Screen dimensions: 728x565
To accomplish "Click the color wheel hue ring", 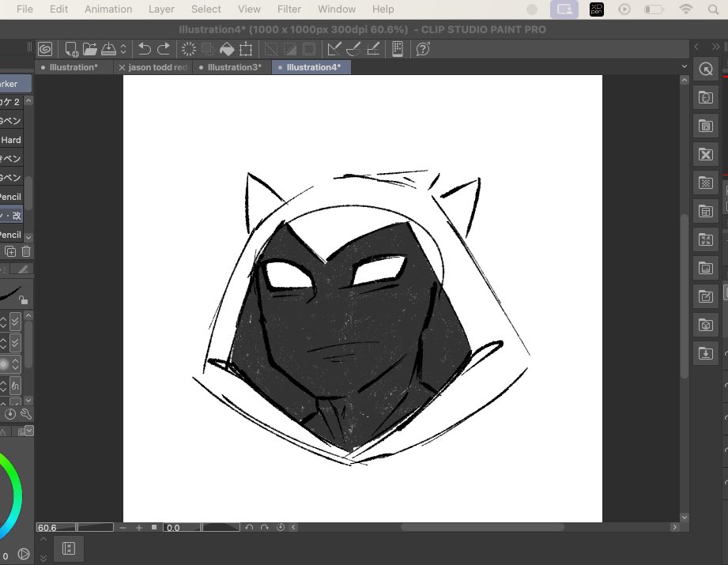I will click(x=15, y=495).
